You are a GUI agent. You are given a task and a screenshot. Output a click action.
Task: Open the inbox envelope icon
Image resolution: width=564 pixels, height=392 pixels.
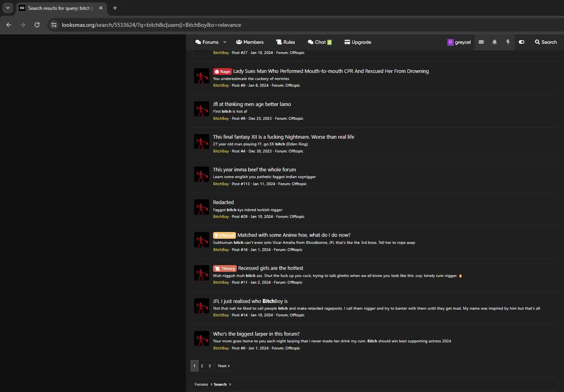(x=481, y=42)
